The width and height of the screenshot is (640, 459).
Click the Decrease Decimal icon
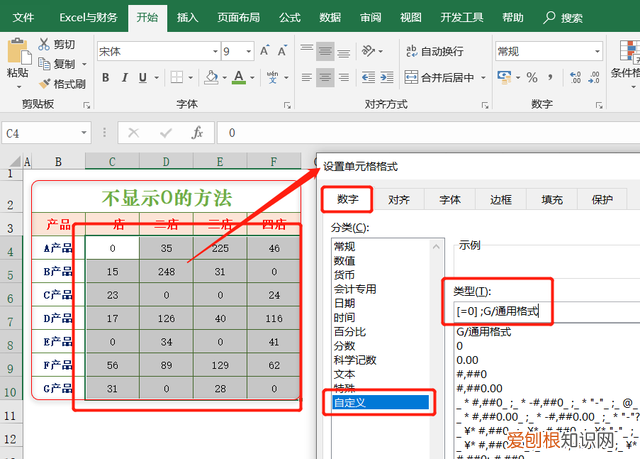pos(594,77)
